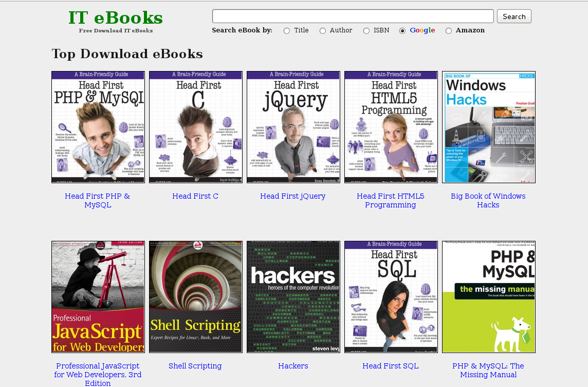Image resolution: width=588 pixels, height=387 pixels.
Task: Open the Shell Scripting link
Action: point(195,366)
